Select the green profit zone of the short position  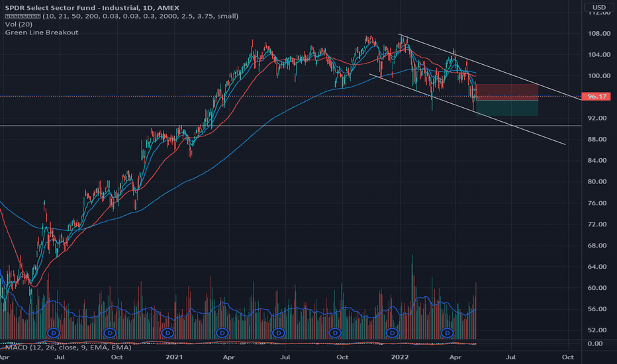click(507, 109)
